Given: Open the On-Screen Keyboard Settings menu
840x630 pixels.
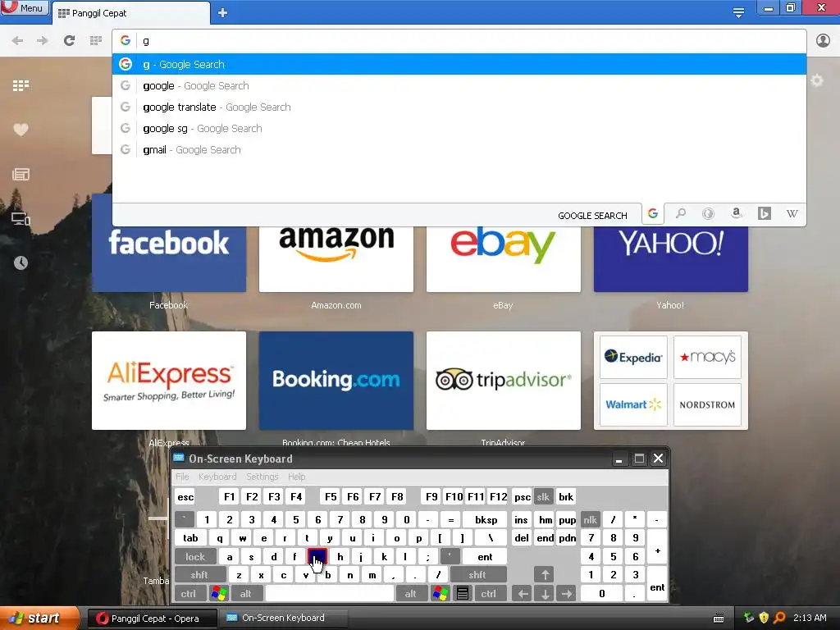Looking at the screenshot, I should 262,477.
